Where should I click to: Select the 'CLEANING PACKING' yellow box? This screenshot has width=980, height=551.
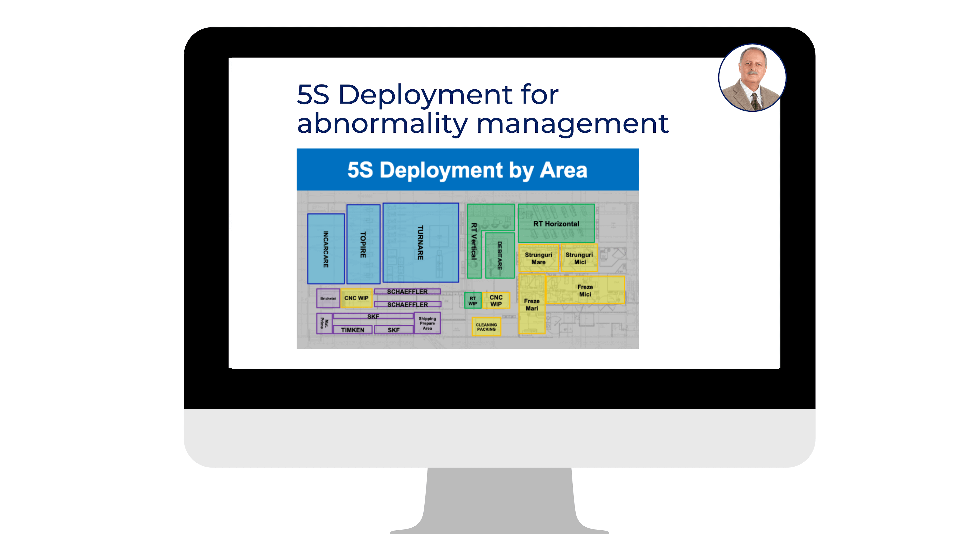(x=486, y=327)
